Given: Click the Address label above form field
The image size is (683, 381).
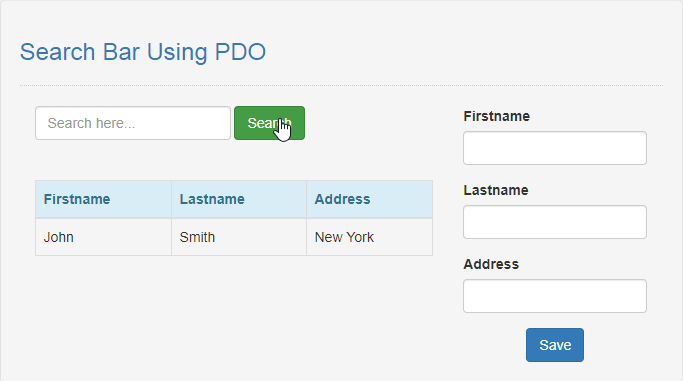Looking at the screenshot, I should pyautogui.click(x=491, y=264).
